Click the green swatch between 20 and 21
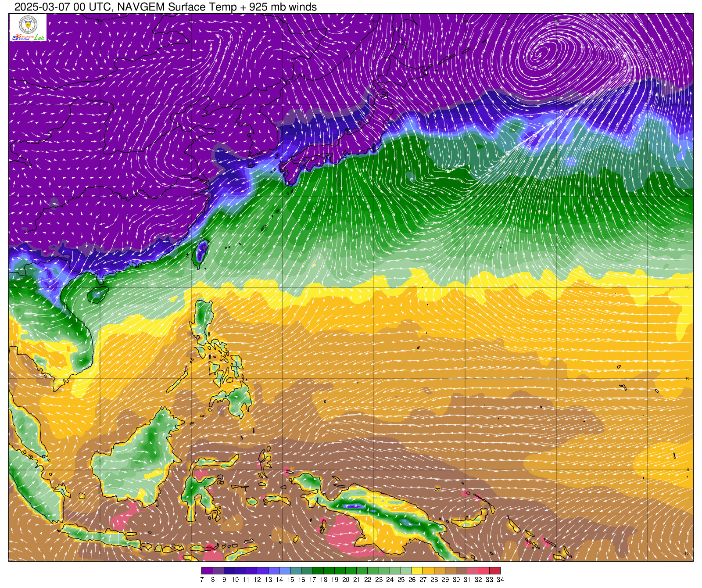Screen dimensions: 702x588 (351, 571)
